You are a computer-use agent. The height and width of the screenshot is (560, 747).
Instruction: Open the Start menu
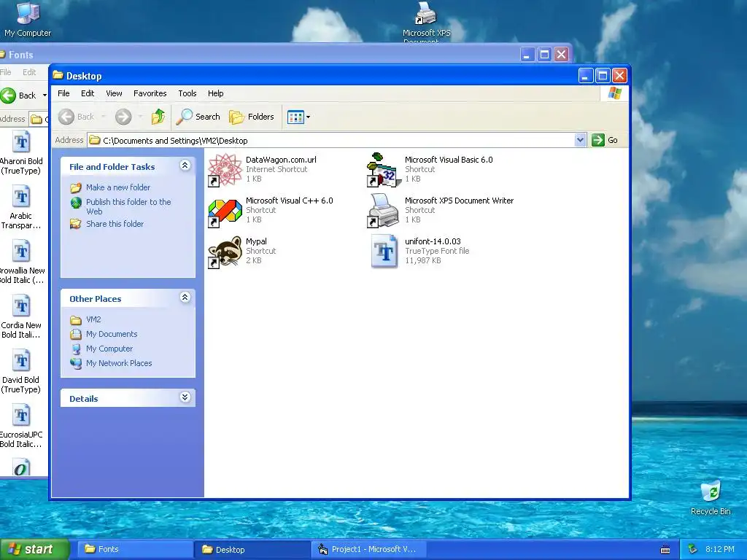34,549
